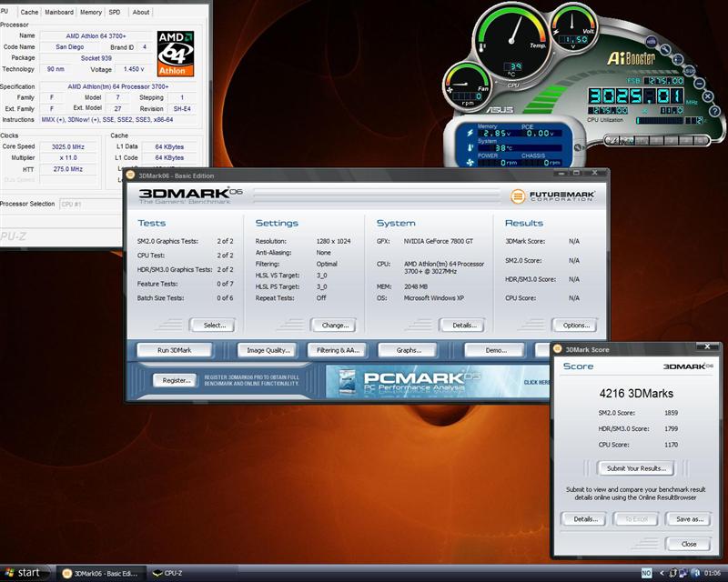Viewport: 728px width, 582px height.
Task: Click the help question mark icon in AiBooster
Action: (x=715, y=111)
